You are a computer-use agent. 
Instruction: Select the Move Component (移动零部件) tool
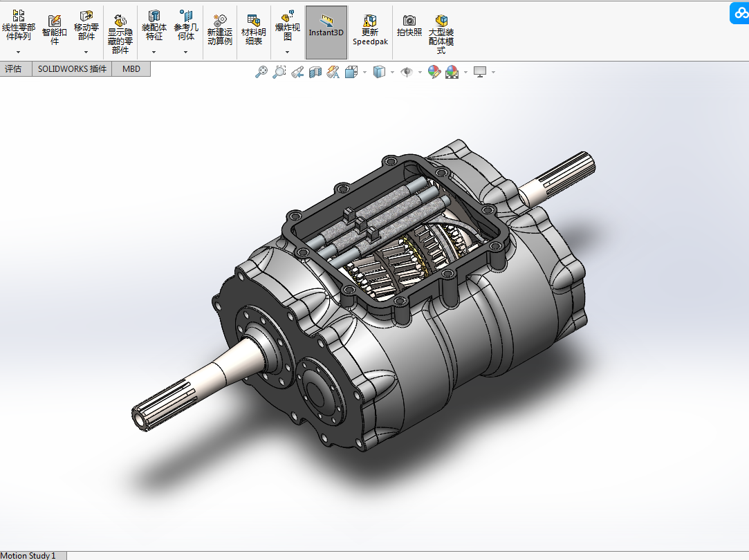point(86,26)
